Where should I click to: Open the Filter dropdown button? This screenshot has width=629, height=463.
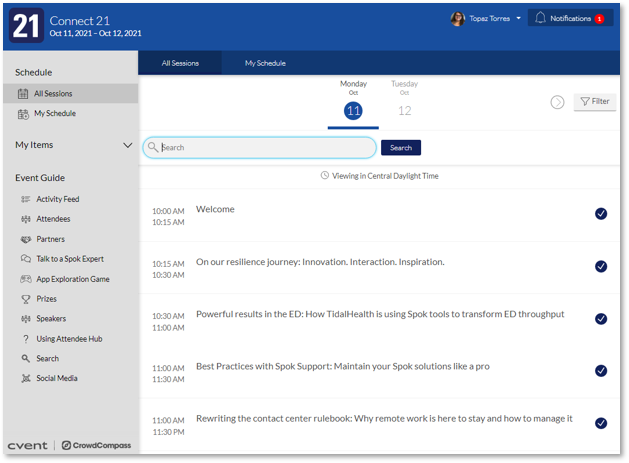click(x=595, y=101)
